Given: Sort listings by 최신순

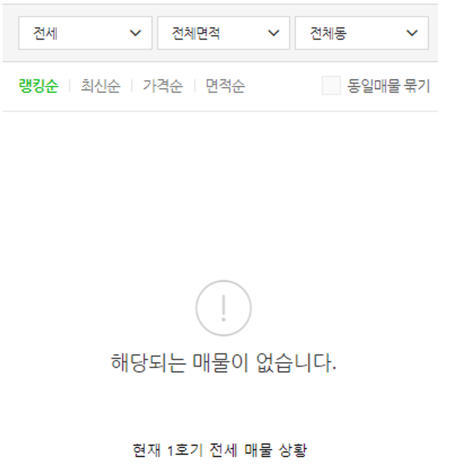Looking at the screenshot, I should pyautogui.click(x=100, y=86).
